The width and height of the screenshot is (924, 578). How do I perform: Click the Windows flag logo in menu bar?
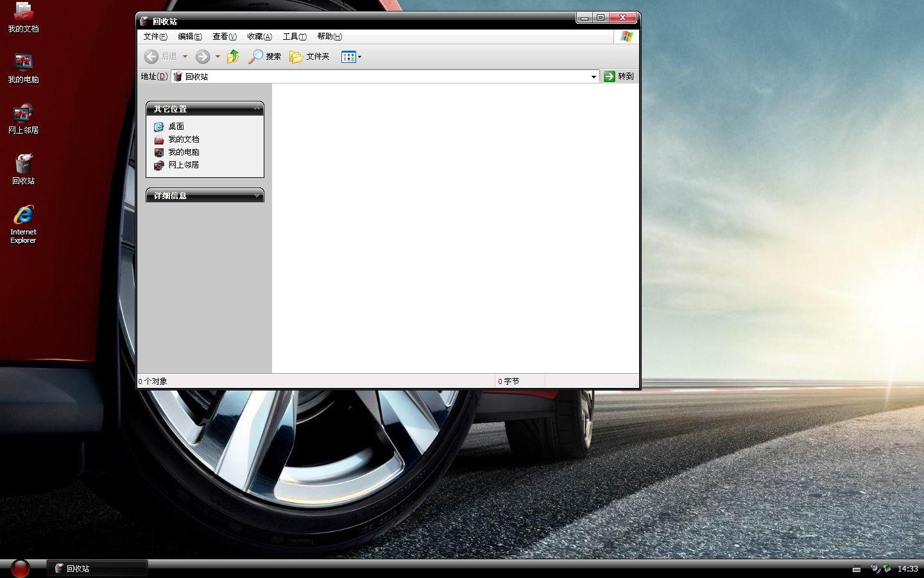pos(627,37)
